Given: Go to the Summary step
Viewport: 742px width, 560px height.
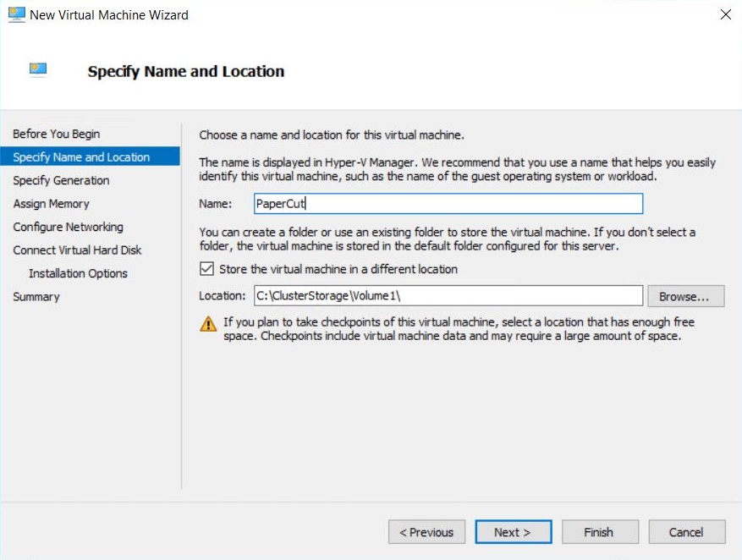Looking at the screenshot, I should [x=36, y=297].
